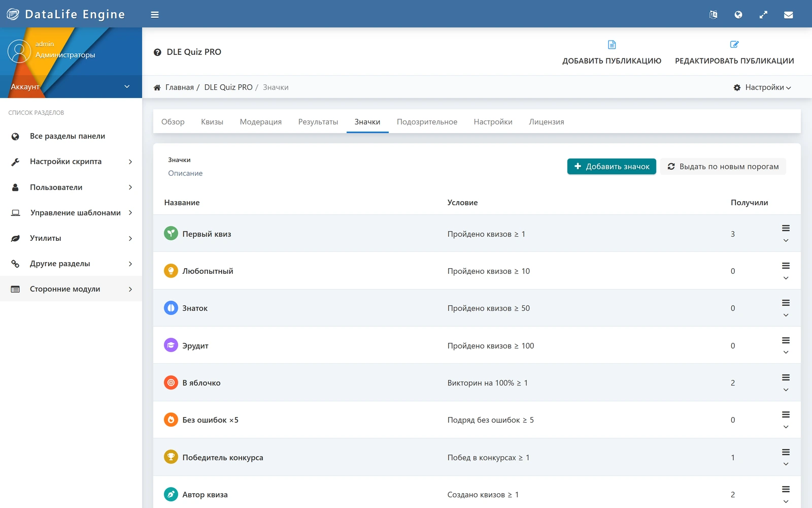Expand Настройки скрипта sidebar section

tap(71, 162)
